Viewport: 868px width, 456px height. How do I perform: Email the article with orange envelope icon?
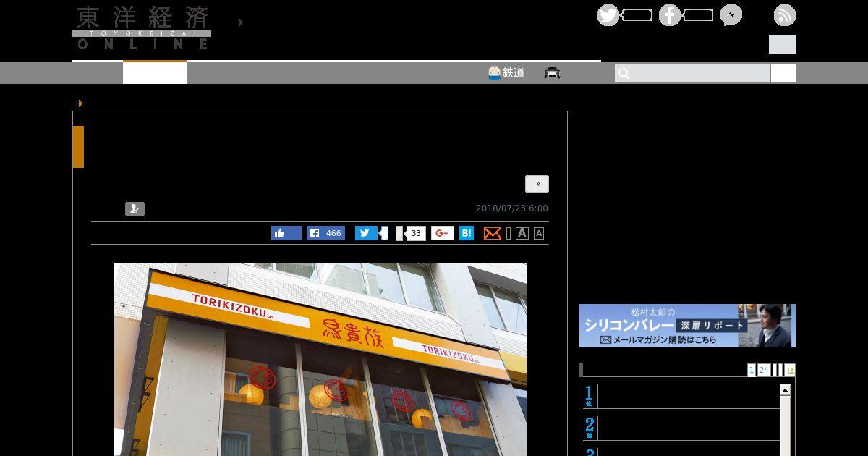click(x=492, y=233)
